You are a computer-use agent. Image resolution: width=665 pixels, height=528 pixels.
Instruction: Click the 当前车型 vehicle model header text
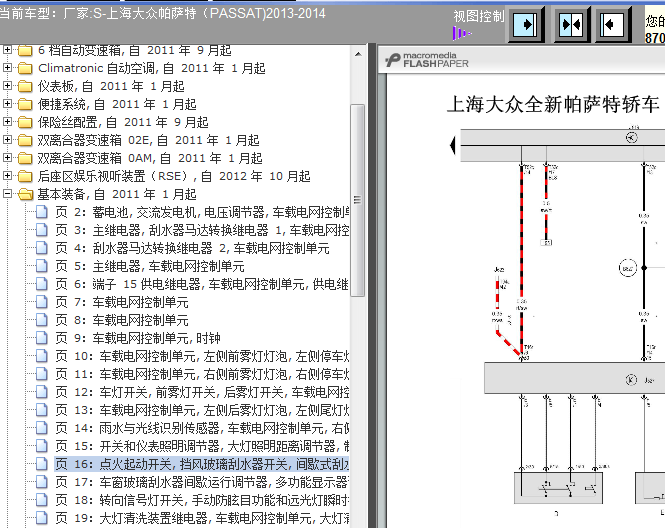(x=162, y=14)
